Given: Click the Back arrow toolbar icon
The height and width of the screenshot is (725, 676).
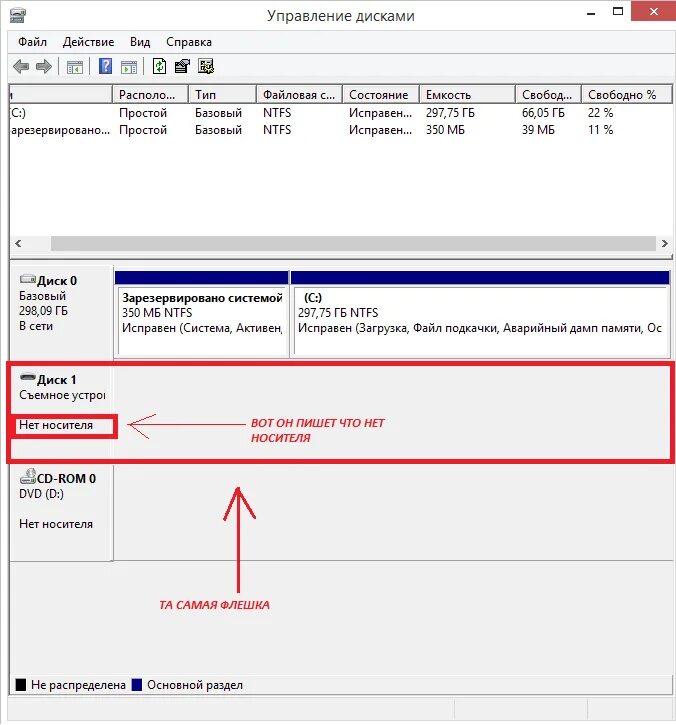Looking at the screenshot, I should click(21, 67).
